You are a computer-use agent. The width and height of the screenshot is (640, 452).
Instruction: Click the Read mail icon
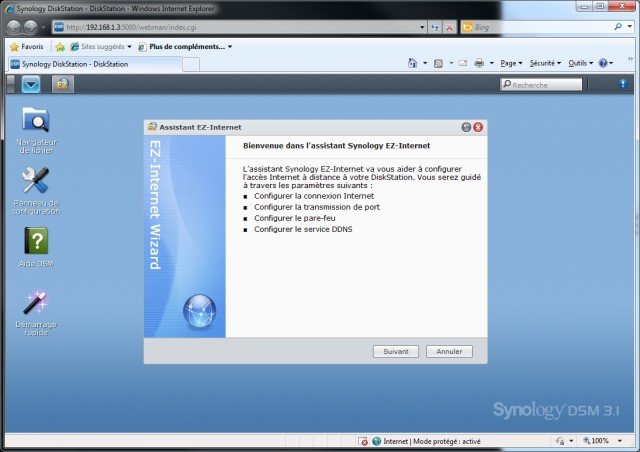(462, 63)
